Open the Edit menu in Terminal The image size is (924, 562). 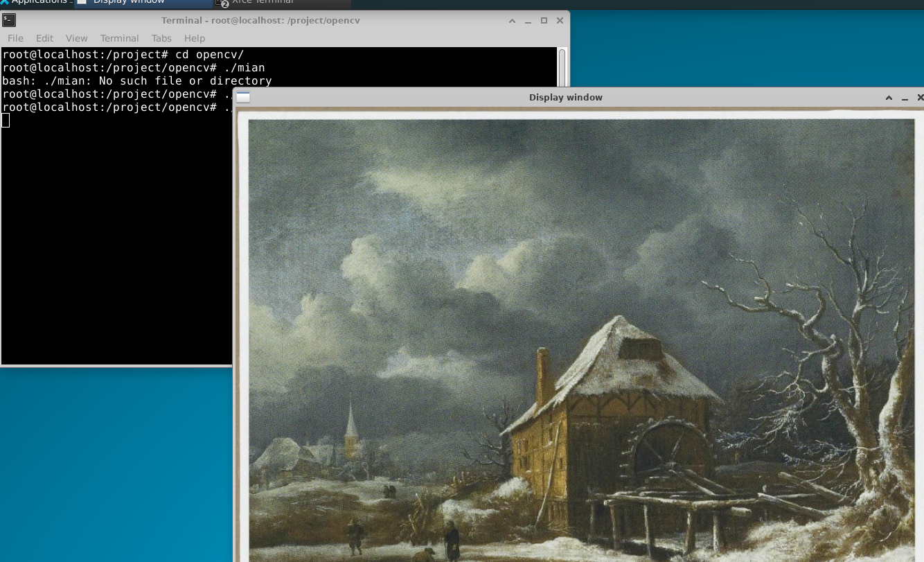click(44, 38)
